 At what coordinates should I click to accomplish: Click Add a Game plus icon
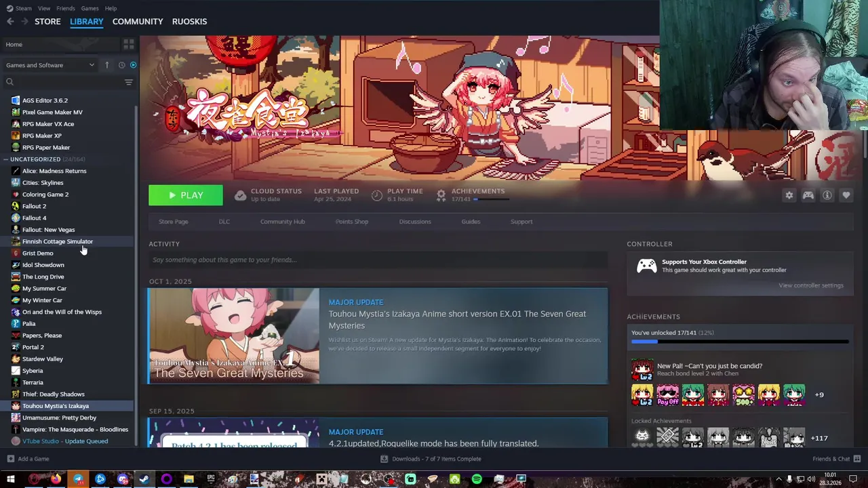coord(10,459)
